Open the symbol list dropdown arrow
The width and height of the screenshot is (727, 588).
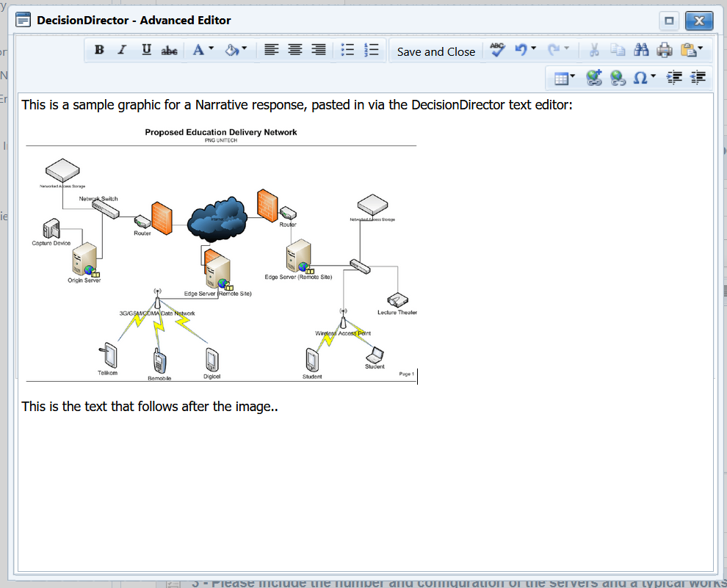[654, 76]
